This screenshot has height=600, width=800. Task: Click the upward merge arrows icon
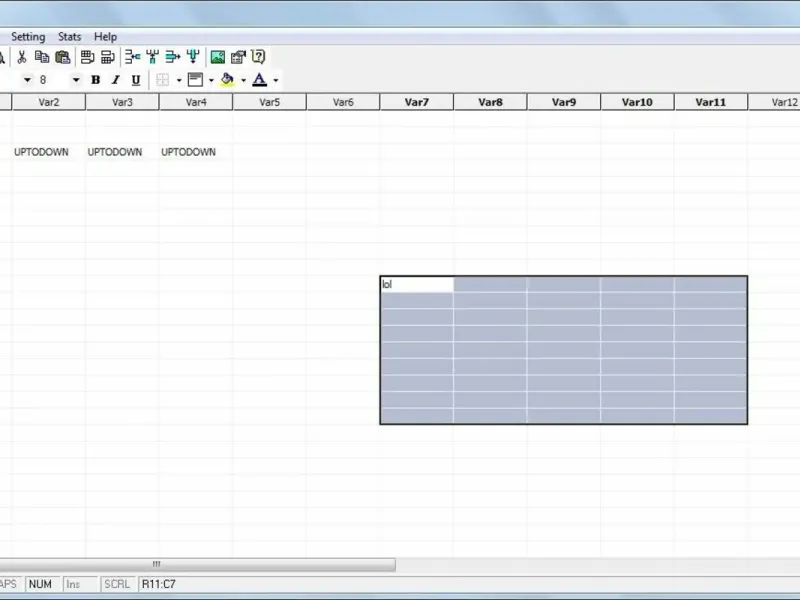pyautogui.click(x=153, y=57)
